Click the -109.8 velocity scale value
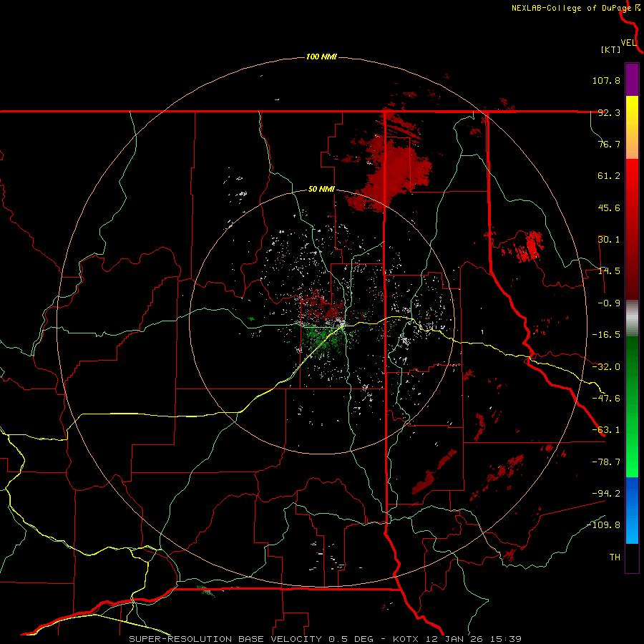The image size is (644, 644). 604,525
